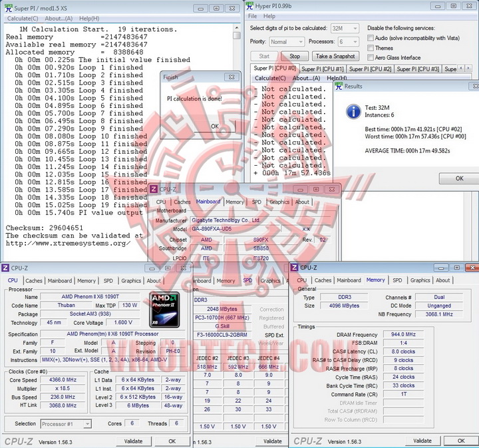Screen dimensions: 479x448
Task: Open Calculate(C) menu in Super PI
Action: click(23, 19)
